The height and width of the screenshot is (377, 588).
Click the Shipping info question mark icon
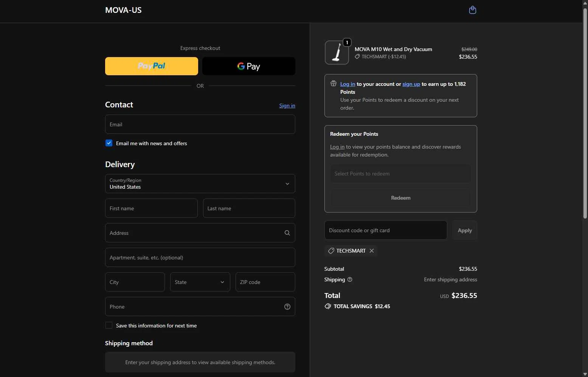click(350, 279)
